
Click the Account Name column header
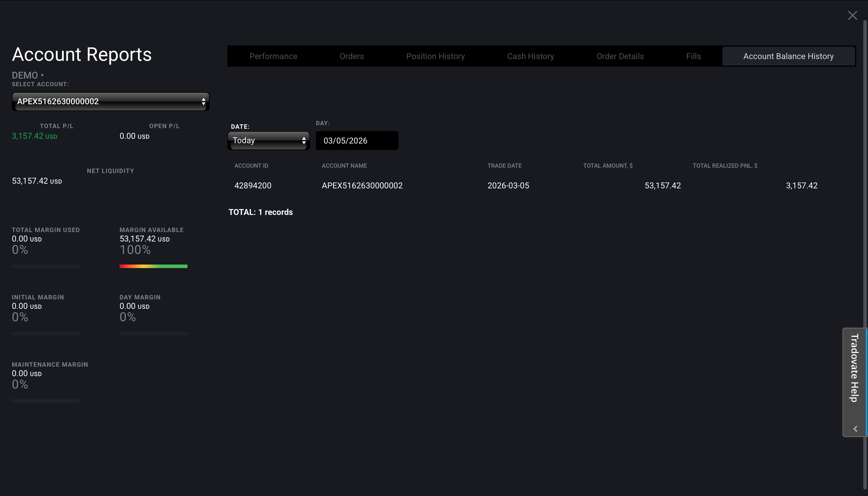pos(344,166)
